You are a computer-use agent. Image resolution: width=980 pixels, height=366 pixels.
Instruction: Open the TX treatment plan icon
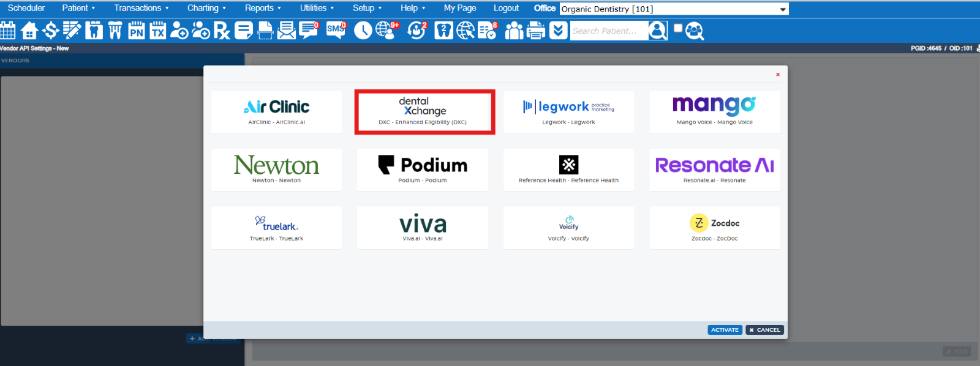pyautogui.click(x=158, y=30)
